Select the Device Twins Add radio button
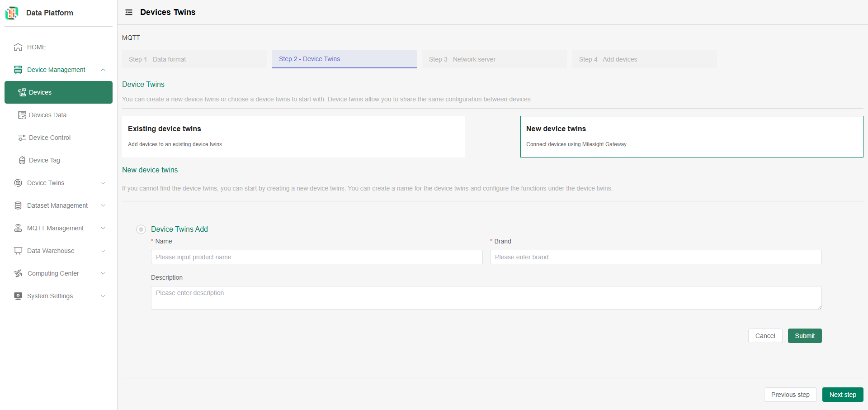Viewport: 868px width, 410px height. click(141, 229)
